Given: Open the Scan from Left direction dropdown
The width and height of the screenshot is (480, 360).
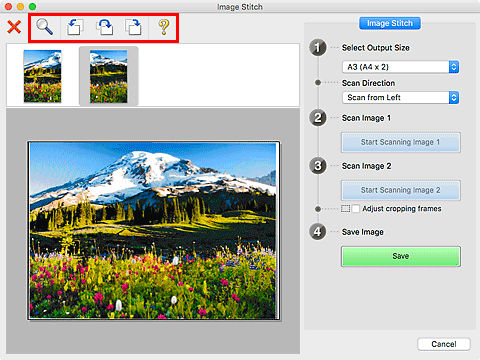Looking at the screenshot, I should [x=400, y=97].
